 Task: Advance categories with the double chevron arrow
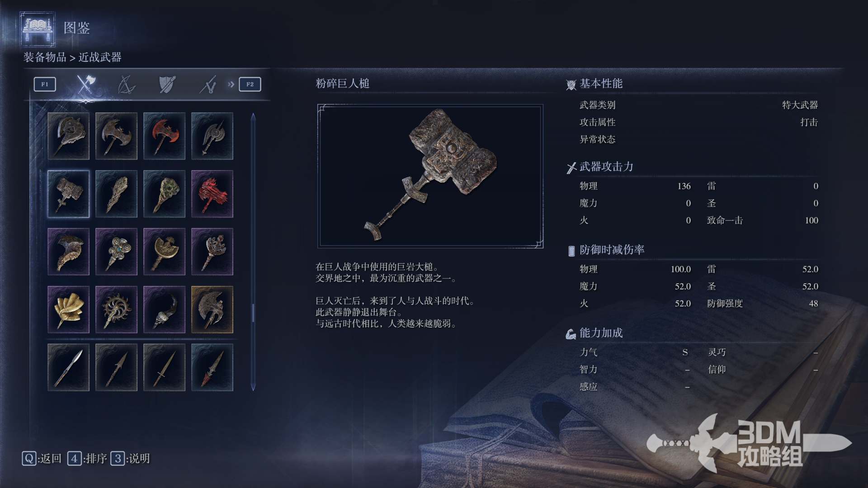coord(231,84)
